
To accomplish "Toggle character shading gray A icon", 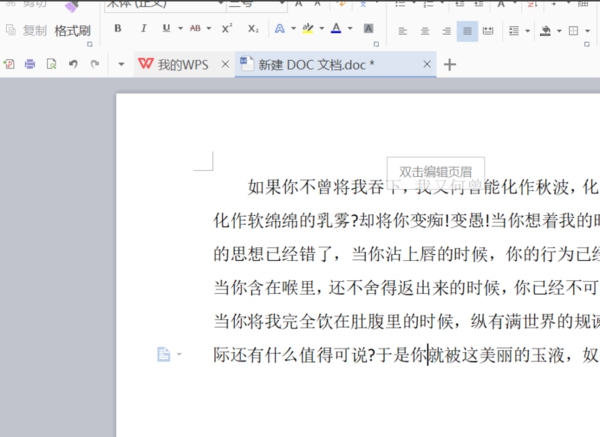I will (368, 28).
